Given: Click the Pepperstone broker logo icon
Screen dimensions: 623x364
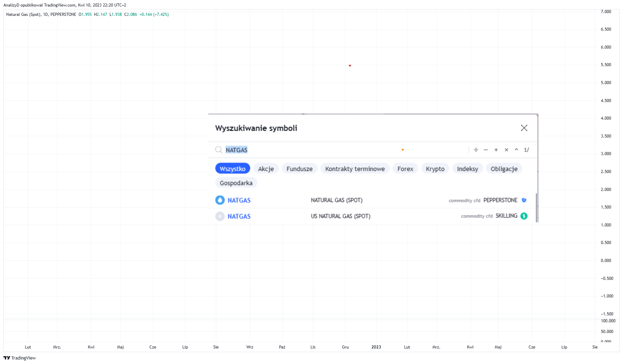Looking at the screenshot, I should coord(524,200).
